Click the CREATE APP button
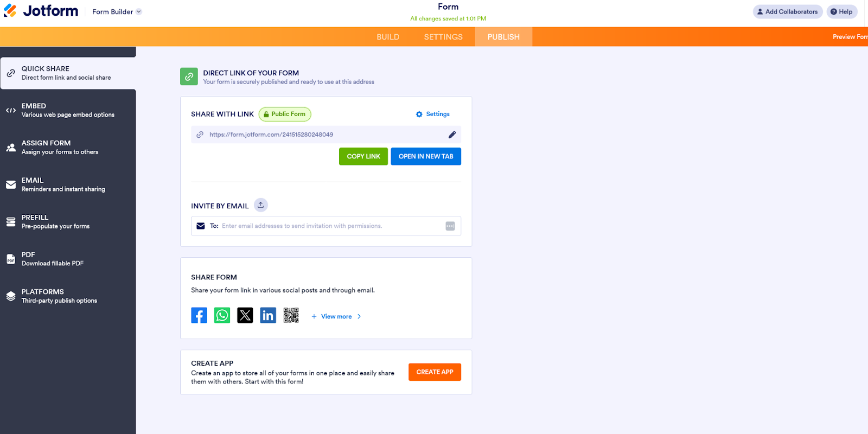 (435, 372)
